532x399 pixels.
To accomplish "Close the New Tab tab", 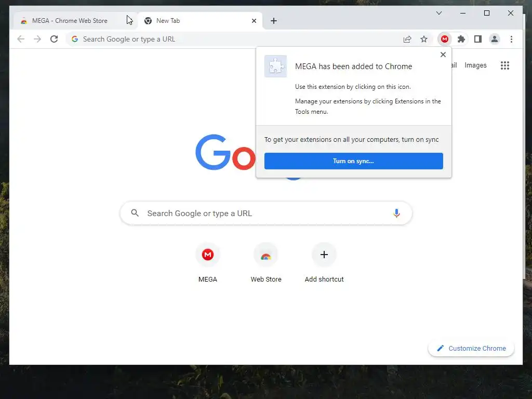I will coord(254,21).
